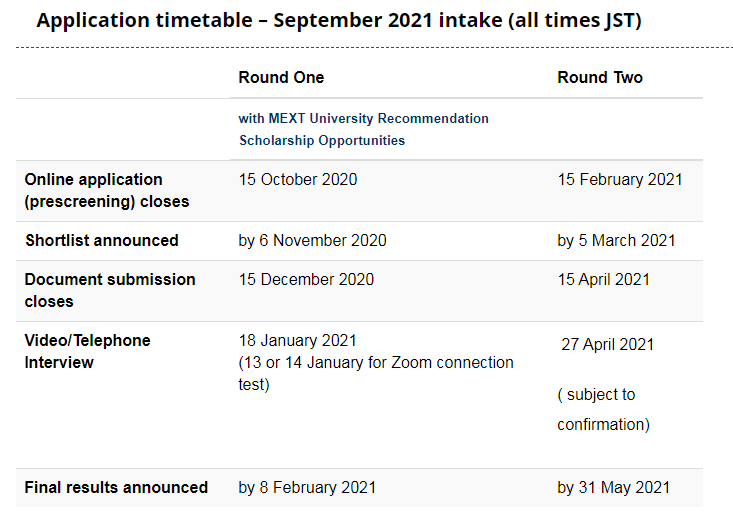Select the Round One column header
The image size is (733, 531).
[281, 77]
